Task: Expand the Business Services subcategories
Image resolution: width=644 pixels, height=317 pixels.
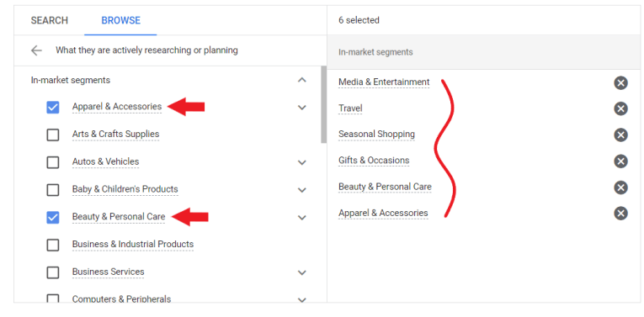Action: click(302, 272)
